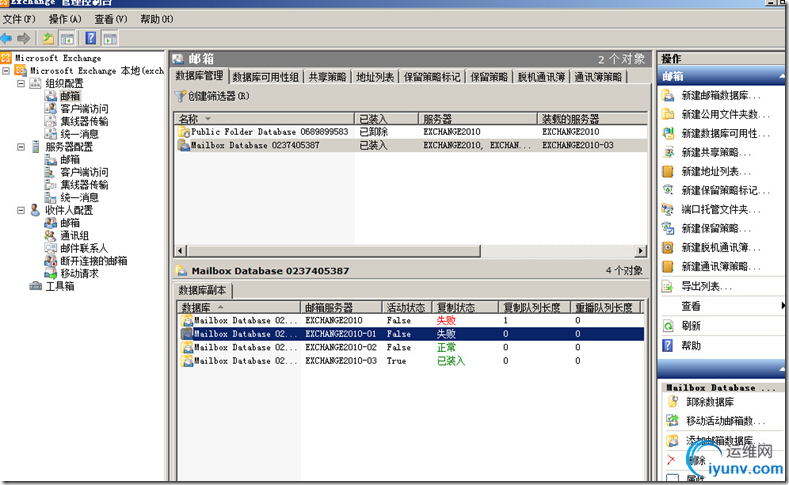This screenshot has width=789, height=485.
Task: Open 断开连接的邮箱 node
Action: click(94, 261)
